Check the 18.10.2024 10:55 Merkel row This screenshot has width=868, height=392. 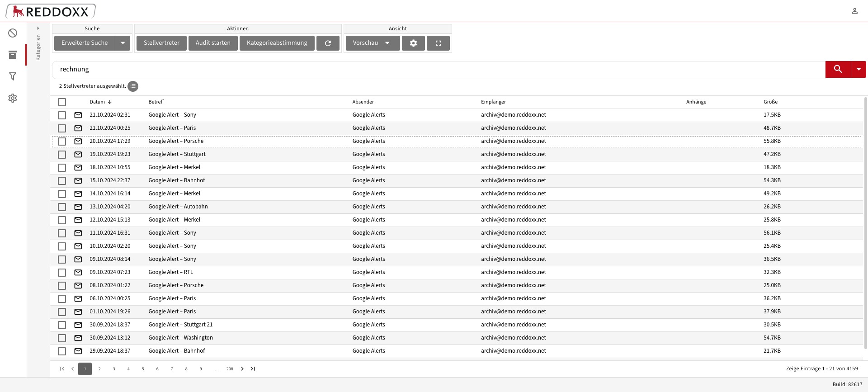(62, 168)
